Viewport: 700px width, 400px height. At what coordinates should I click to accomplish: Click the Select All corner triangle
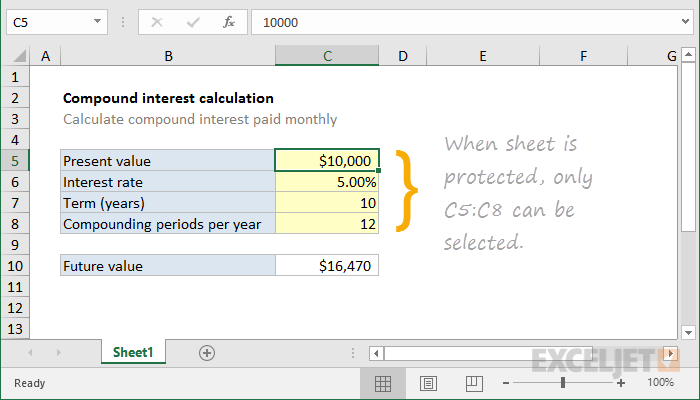coord(20,56)
